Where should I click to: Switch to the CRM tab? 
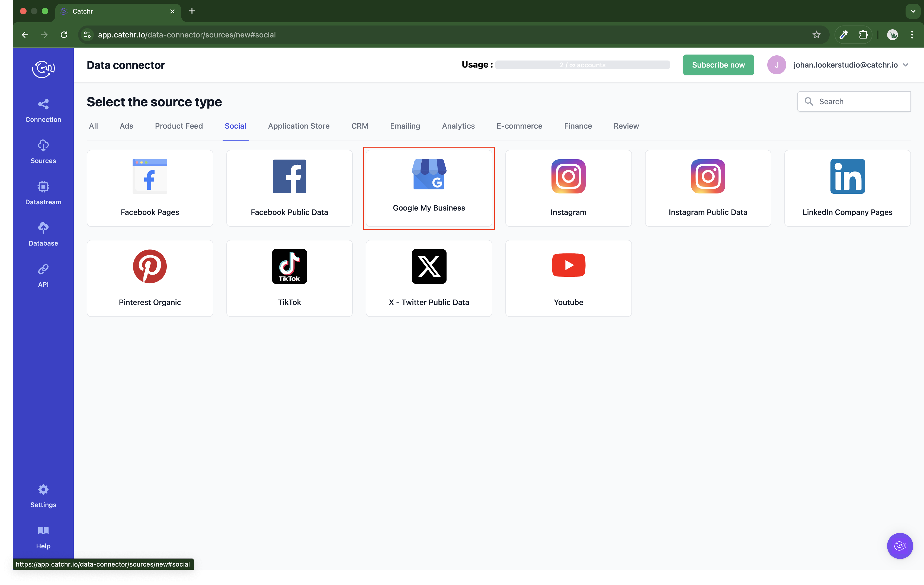coord(360,126)
